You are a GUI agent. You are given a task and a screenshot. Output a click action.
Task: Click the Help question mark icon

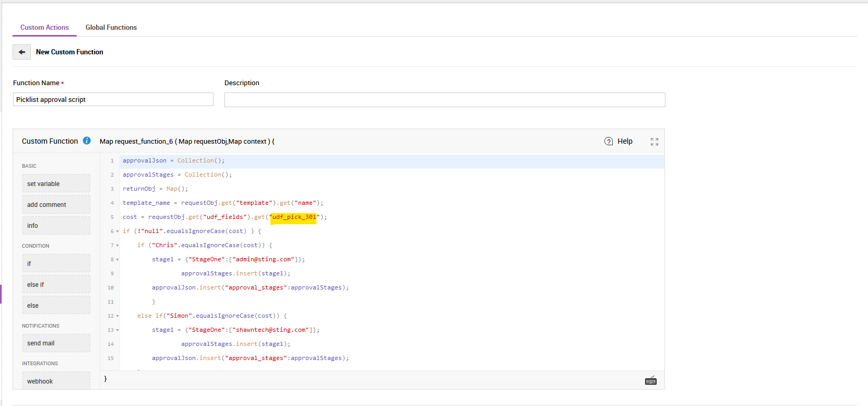(x=609, y=141)
